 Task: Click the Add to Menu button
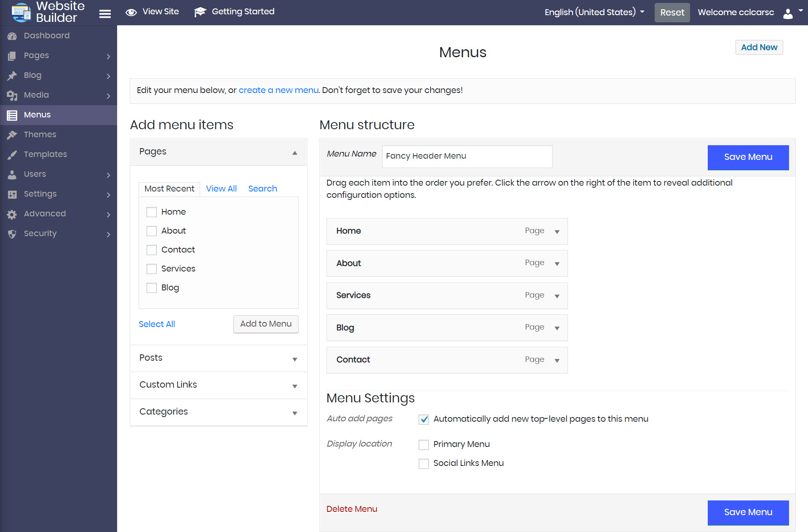tap(266, 324)
